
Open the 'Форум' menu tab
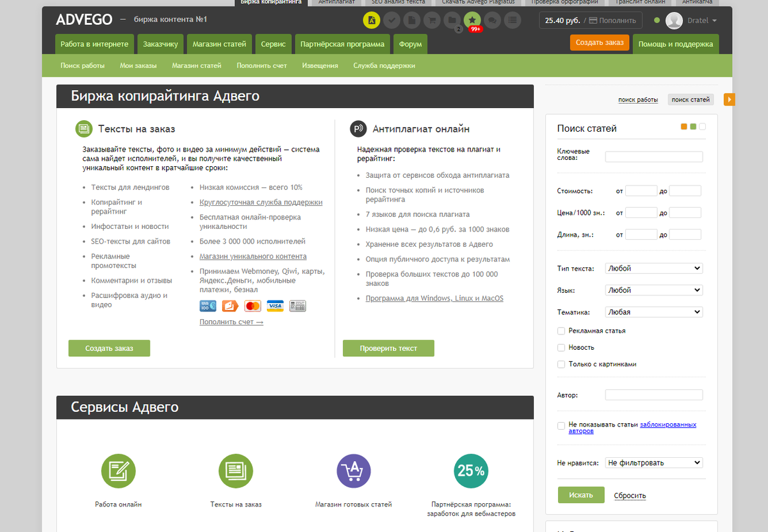(410, 44)
